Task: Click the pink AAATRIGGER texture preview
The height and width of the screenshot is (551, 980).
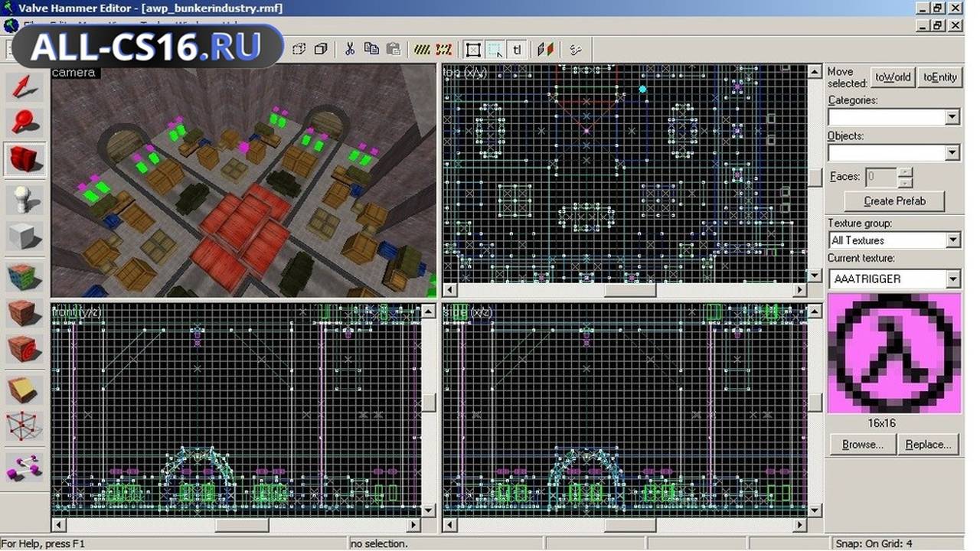Action: point(894,353)
